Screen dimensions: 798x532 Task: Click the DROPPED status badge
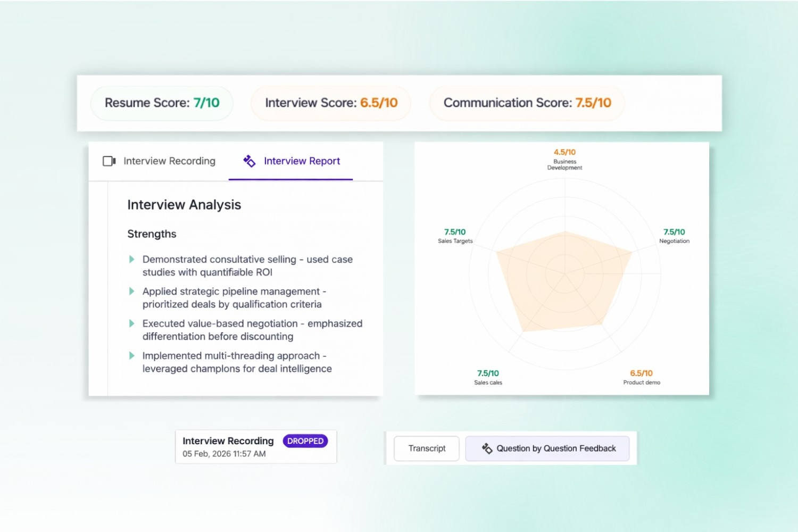click(x=305, y=440)
